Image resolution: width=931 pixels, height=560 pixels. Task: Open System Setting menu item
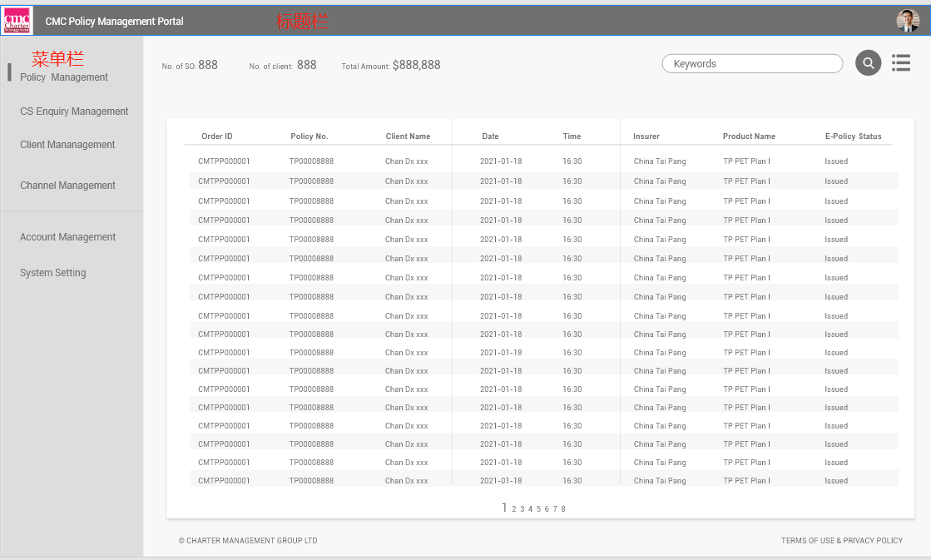53,273
